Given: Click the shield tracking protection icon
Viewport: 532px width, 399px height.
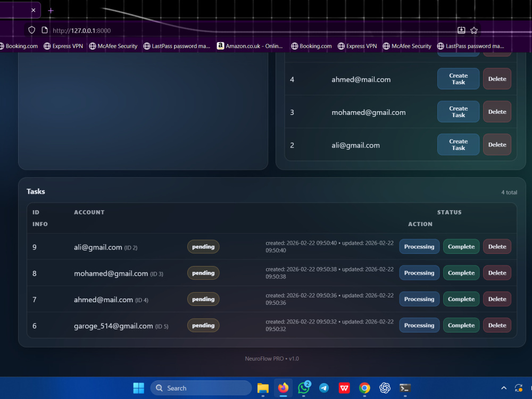Looking at the screenshot, I should coord(31,30).
